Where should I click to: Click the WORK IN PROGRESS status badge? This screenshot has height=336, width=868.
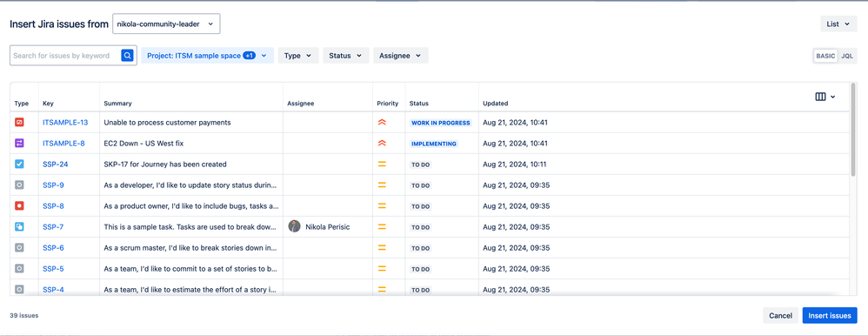[441, 123]
